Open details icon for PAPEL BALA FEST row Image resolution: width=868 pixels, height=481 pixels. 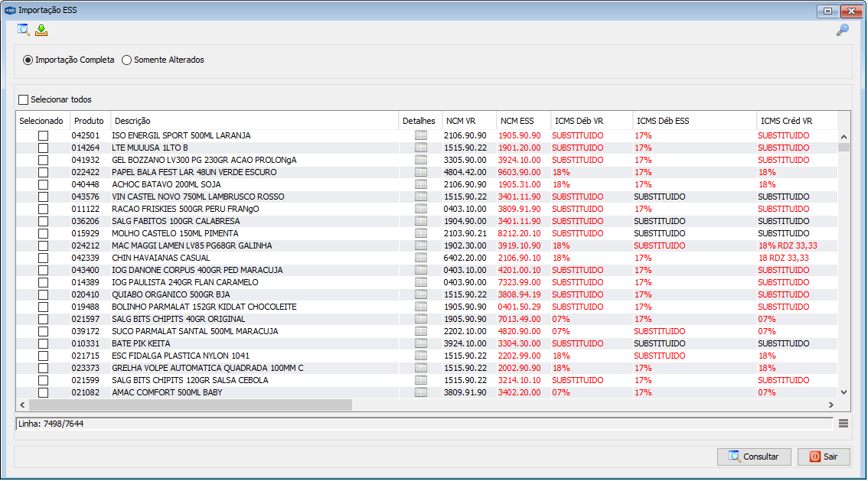click(421, 172)
